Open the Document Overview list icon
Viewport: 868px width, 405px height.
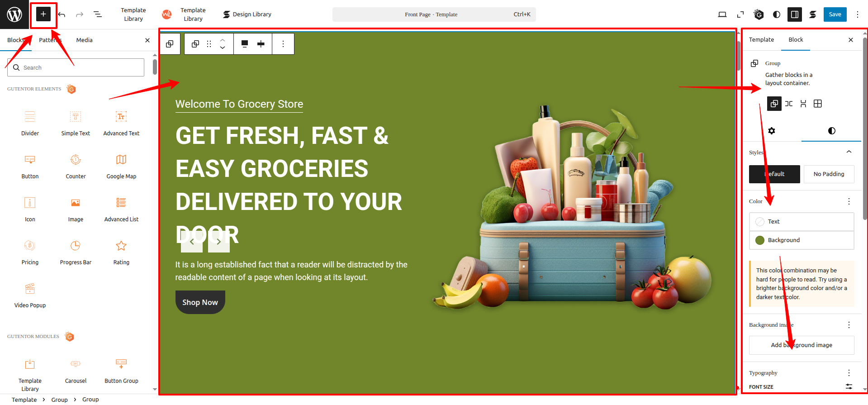point(98,14)
